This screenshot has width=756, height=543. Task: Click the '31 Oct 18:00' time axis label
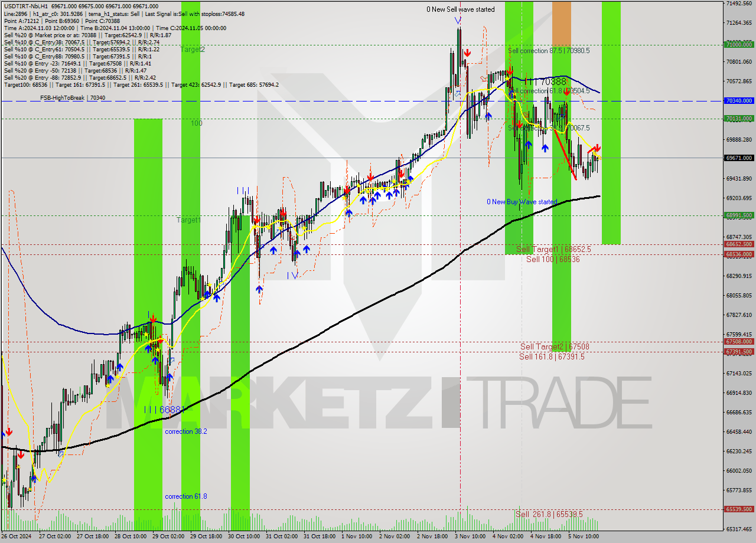point(319,537)
